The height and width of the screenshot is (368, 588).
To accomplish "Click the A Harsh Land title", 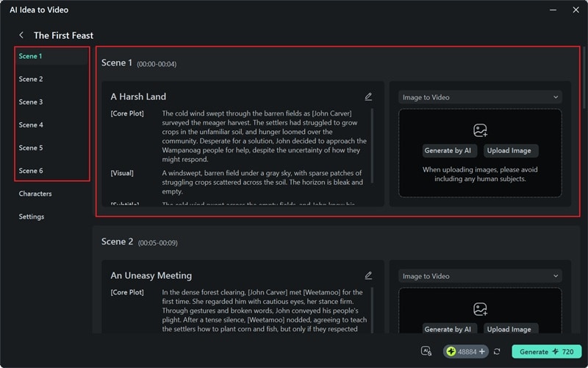I will 138,96.
